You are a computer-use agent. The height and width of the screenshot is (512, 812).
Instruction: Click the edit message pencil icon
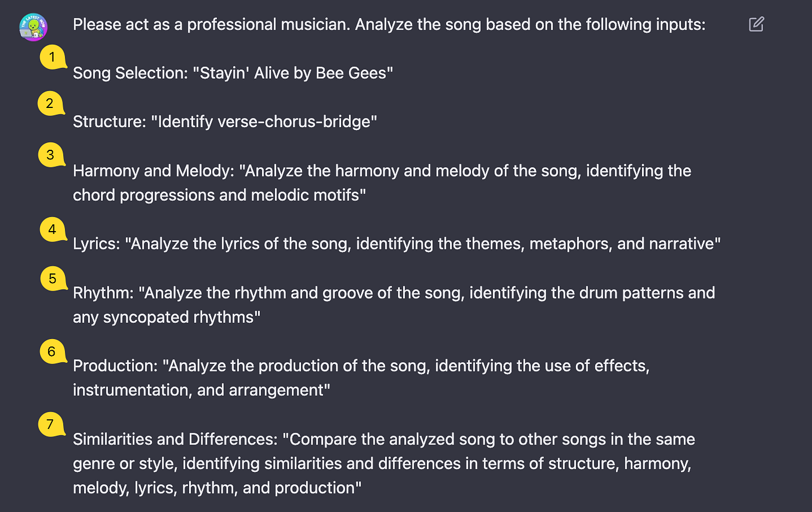point(756,24)
